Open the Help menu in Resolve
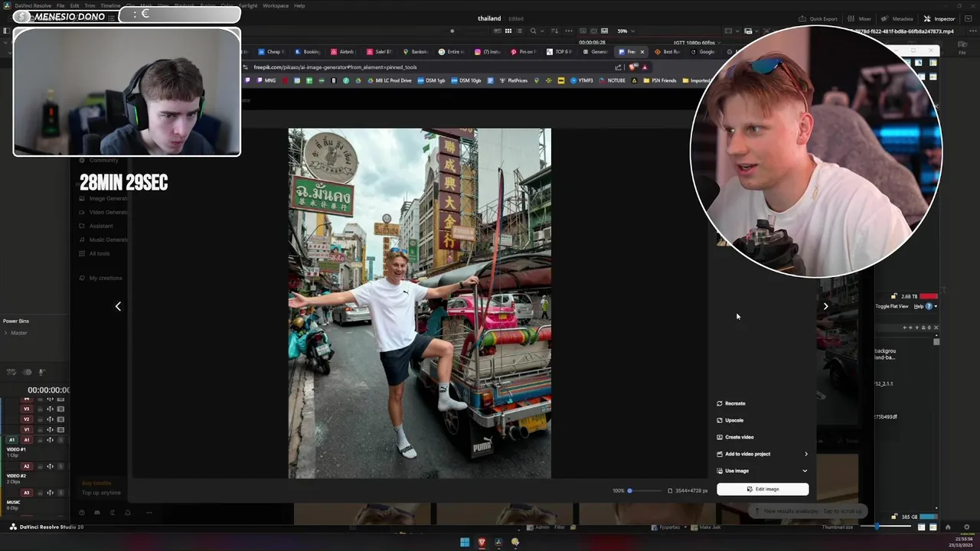Image resolution: width=980 pixels, height=551 pixels. pyautogui.click(x=299, y=5)
